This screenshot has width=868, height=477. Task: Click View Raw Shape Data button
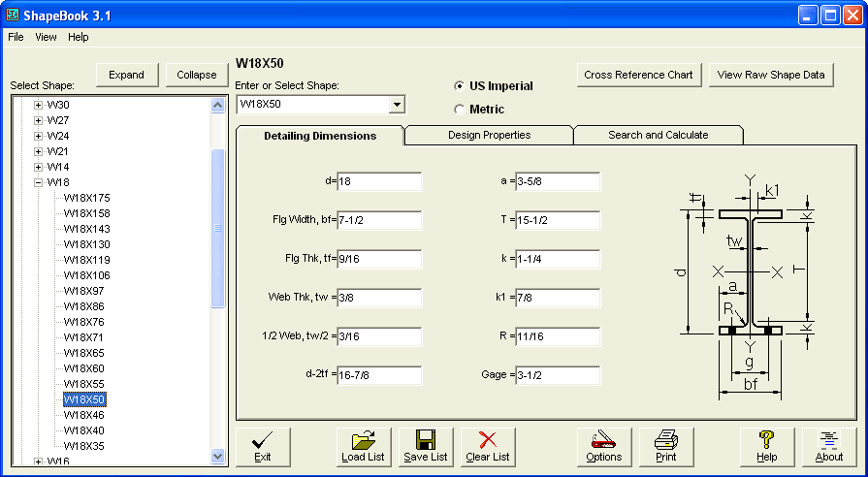[x=771, y=75]
